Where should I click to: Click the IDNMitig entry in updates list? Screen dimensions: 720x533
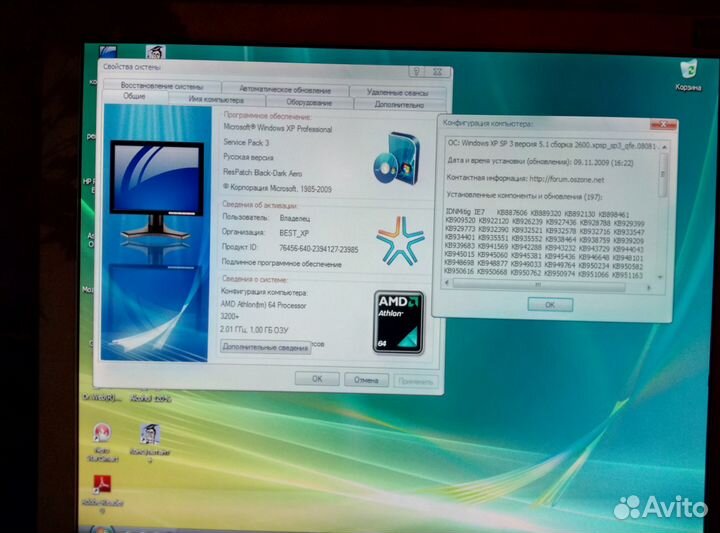point(458,212)
